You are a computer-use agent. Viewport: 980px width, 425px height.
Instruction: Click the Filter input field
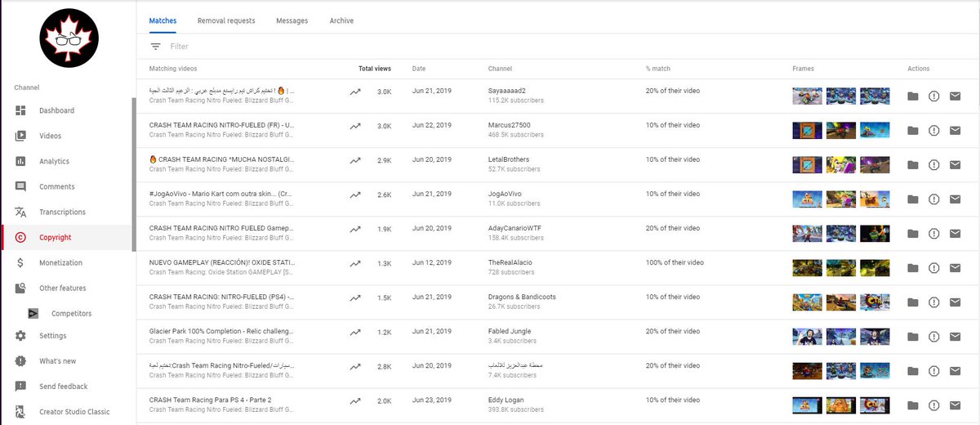pos(179,47)
